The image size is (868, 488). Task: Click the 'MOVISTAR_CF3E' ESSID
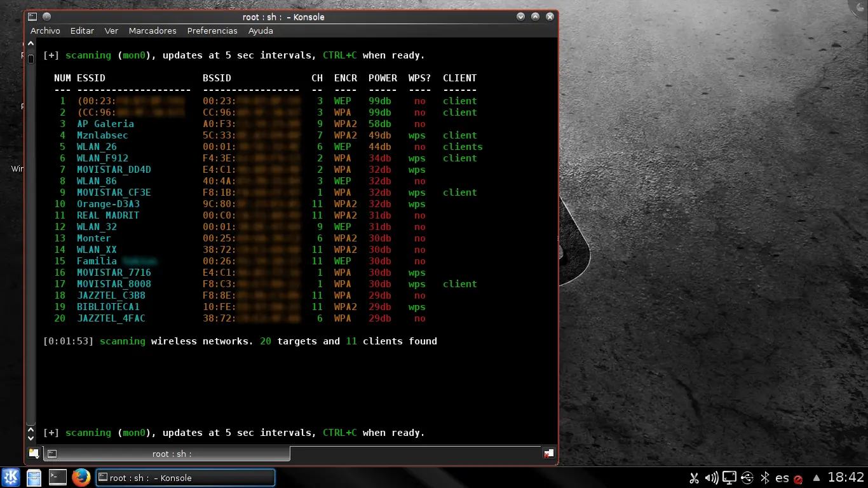click(x=114, y=193)
